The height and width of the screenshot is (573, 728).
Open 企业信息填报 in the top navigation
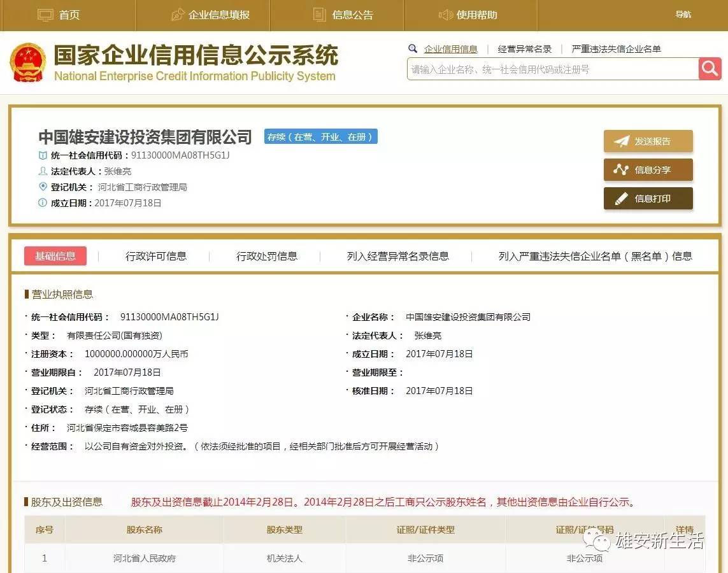[218, 15]
